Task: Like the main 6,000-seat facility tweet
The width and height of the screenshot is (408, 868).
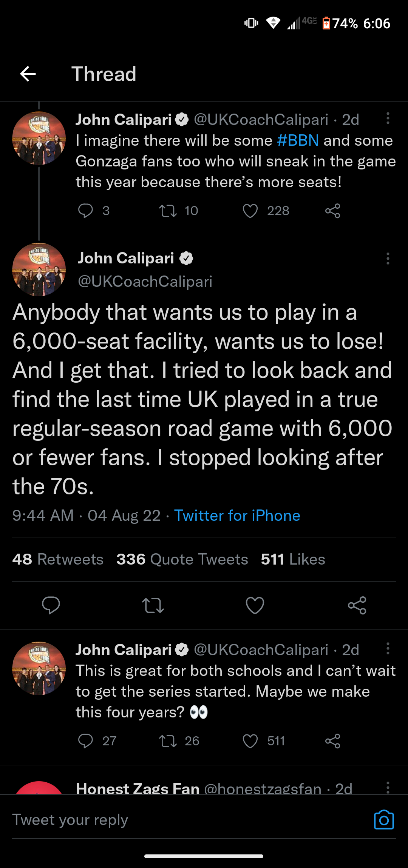Action: (255, 605)
